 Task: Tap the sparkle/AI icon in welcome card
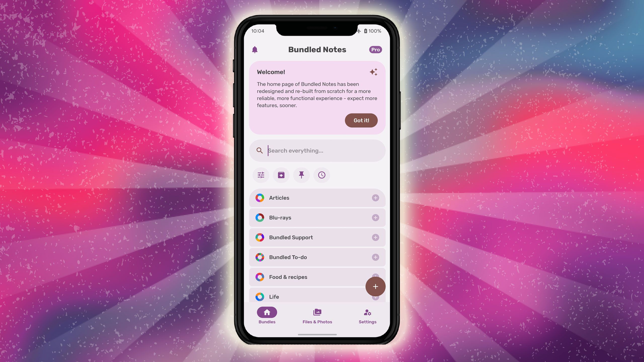(x=373, y=72)
